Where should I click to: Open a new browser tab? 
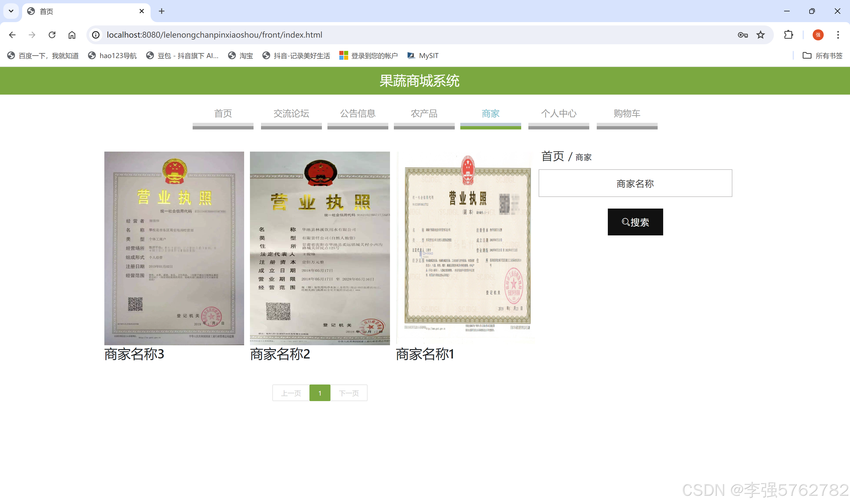[162, 11]
